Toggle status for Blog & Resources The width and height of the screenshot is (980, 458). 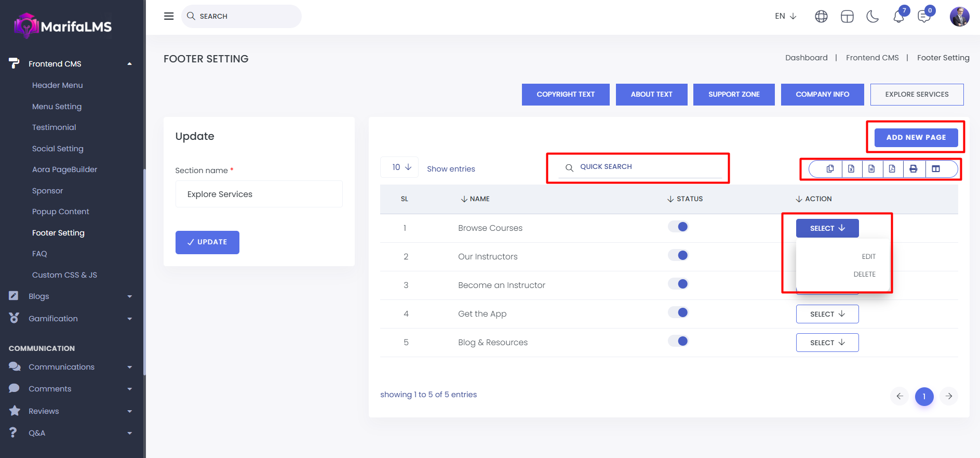pos(678,341)
